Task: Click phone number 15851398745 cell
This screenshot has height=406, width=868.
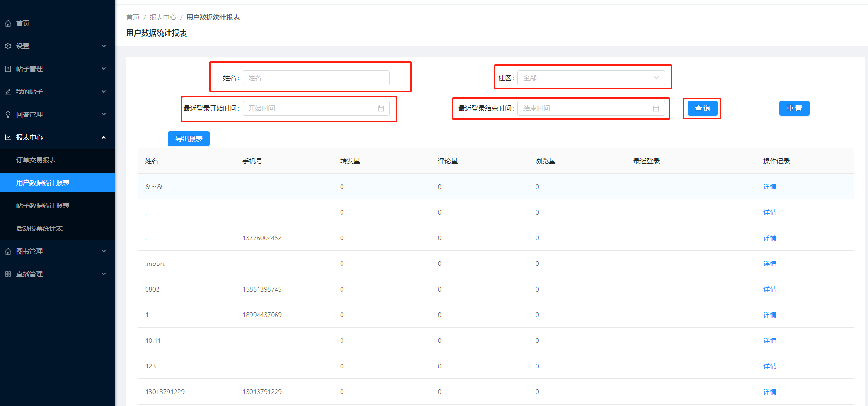Action: [262, 289]
